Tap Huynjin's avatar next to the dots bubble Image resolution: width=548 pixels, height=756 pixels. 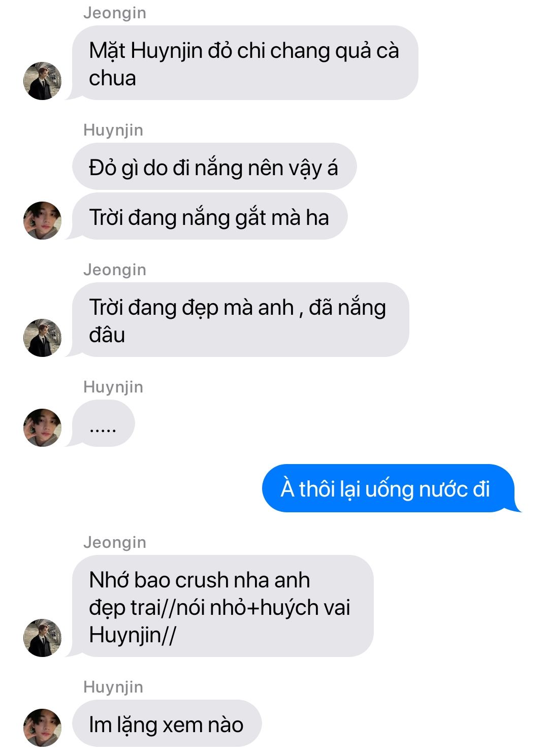click(x=42, y=428)
